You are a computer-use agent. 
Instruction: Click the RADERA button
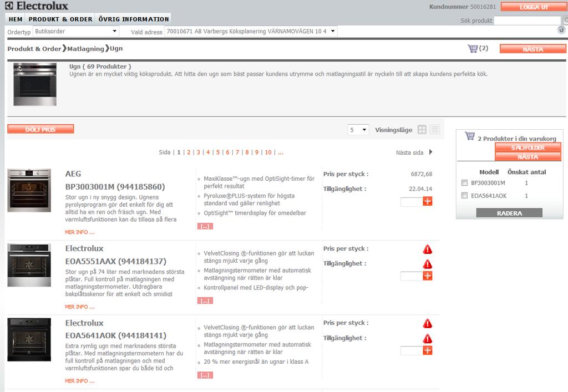click(509, 213)
